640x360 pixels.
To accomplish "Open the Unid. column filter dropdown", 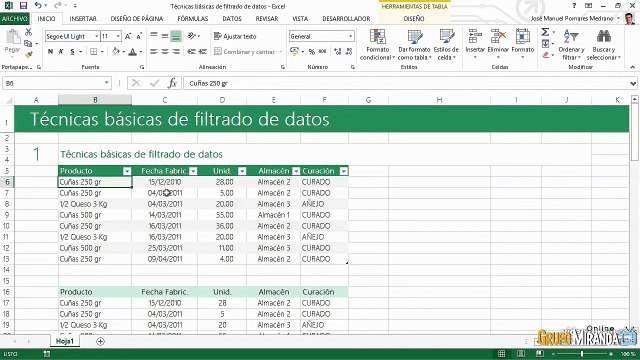I will click(242, 171).
